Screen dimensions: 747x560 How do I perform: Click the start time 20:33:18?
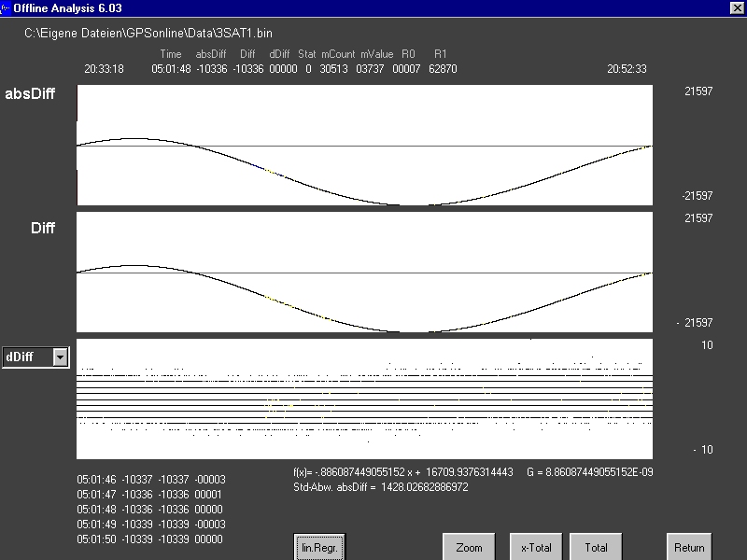[x=104, y=69]
